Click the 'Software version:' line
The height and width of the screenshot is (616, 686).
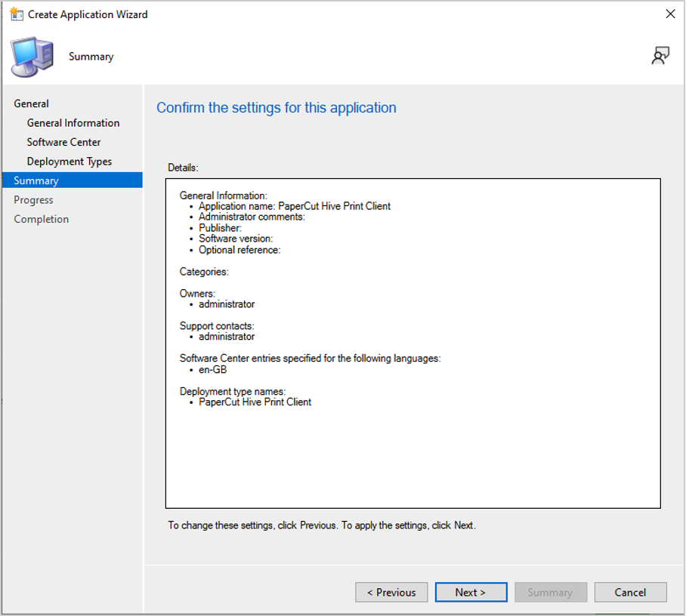(236, 239)
